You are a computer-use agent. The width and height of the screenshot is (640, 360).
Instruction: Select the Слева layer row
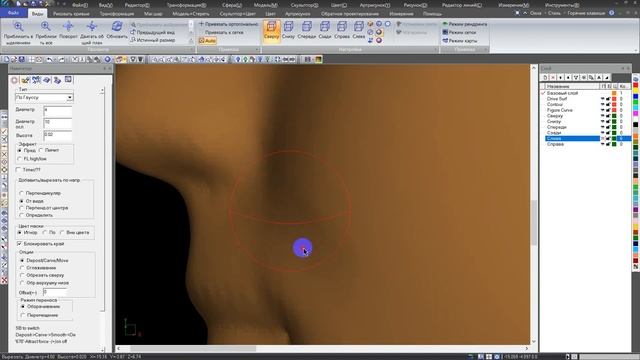[588, 139]
